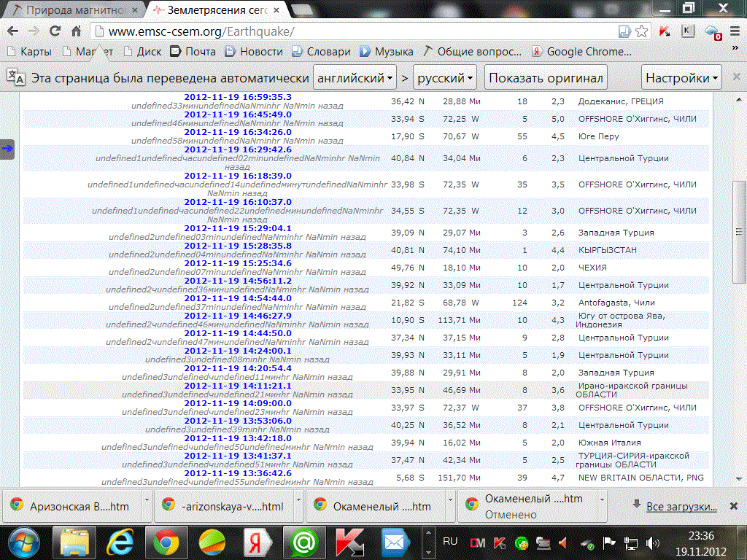The image size is (747, 560).
Task: Expand the translation 'Настройки' dropdown
Action: tap(683, 78)
